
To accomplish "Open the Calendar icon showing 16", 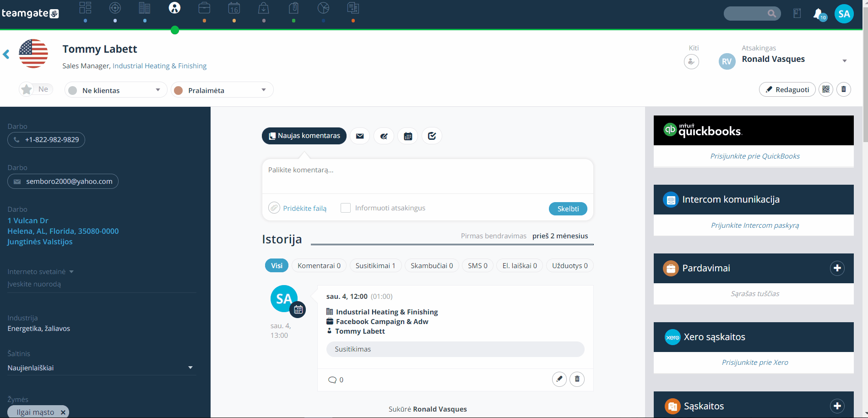I will coord(234,8).
